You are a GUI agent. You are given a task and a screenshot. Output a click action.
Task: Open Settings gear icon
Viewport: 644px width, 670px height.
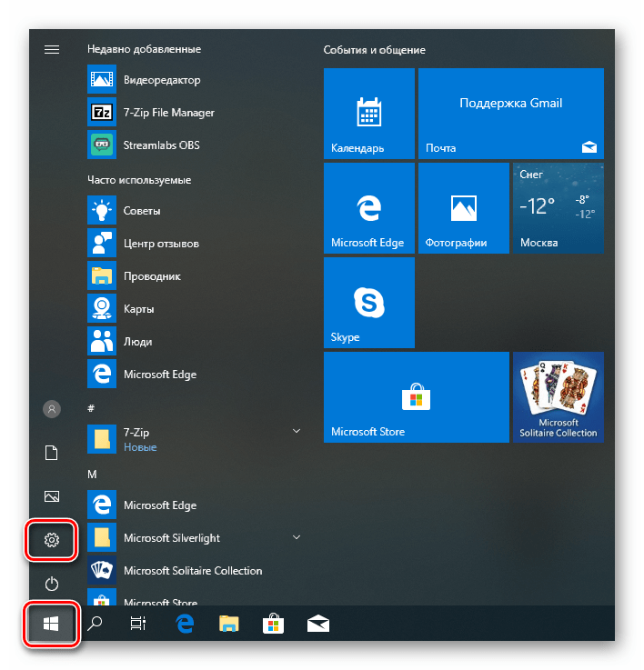[x=52, y=540]
